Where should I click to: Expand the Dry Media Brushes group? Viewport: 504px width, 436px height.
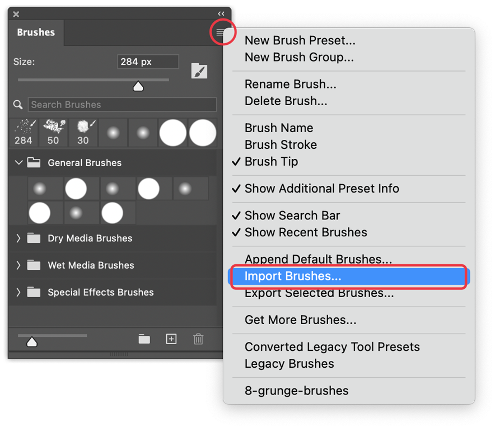click(18, 238)
